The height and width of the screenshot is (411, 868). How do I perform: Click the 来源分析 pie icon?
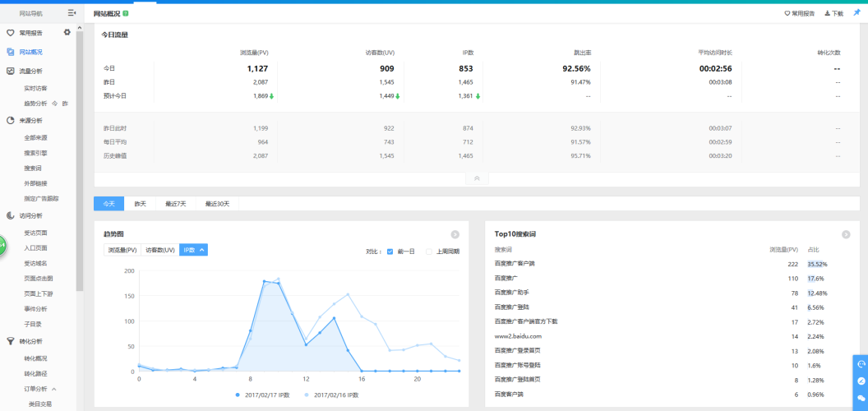(10, 120)
